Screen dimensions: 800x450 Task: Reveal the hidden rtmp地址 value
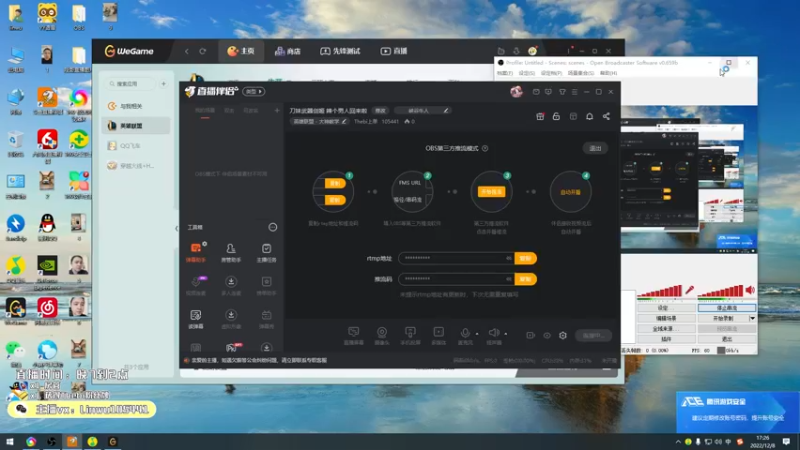tap(508, 258)
